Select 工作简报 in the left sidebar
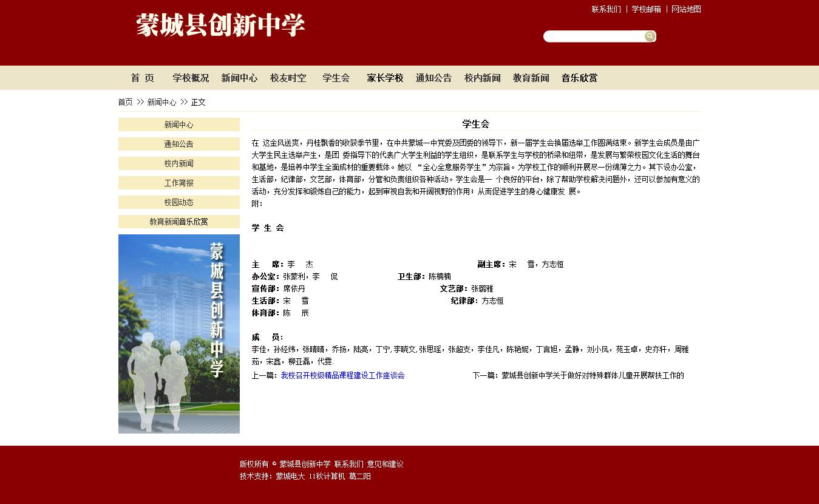Viewport: 819px width, 504px height. coord(179,183)
